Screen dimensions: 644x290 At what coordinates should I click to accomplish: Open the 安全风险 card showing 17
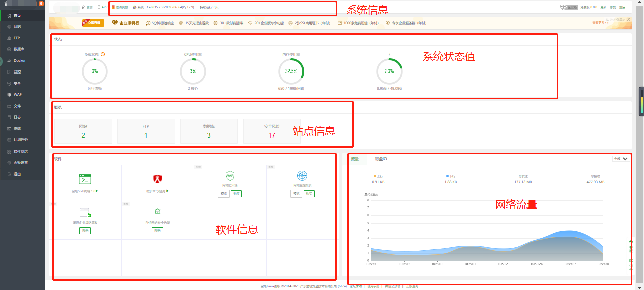coord(272,131)
